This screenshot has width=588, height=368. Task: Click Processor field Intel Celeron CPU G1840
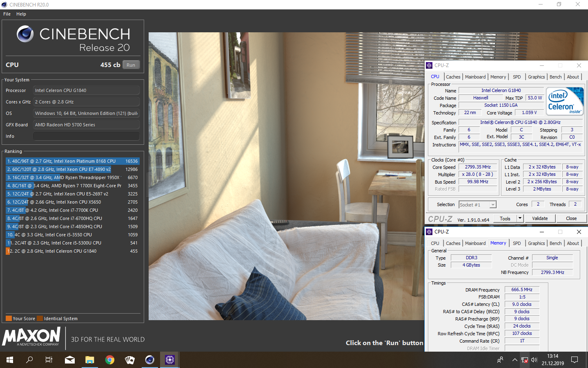86,90
